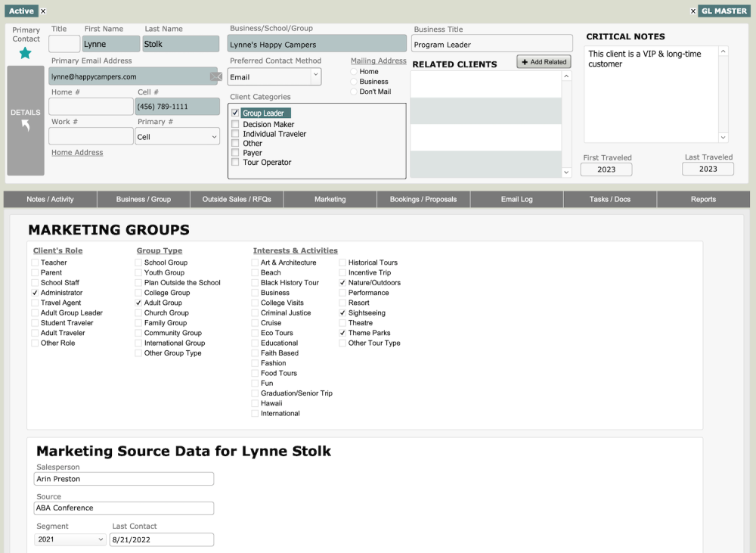Viewport: 756px width, 553px height.
Task: Uncheck the Adult Group type
Action: [138, 303]
